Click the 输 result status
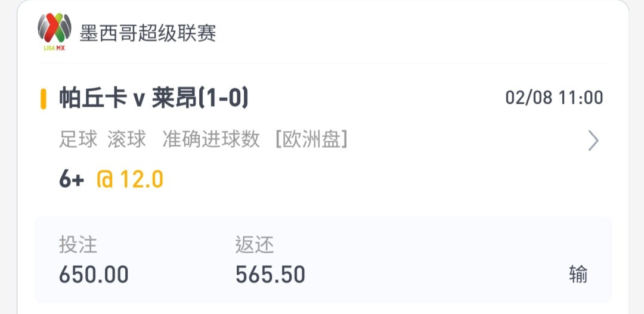Image resolution: width=644 pixels, height=314 pixels. pyautogui.click(x=578, y=274)
